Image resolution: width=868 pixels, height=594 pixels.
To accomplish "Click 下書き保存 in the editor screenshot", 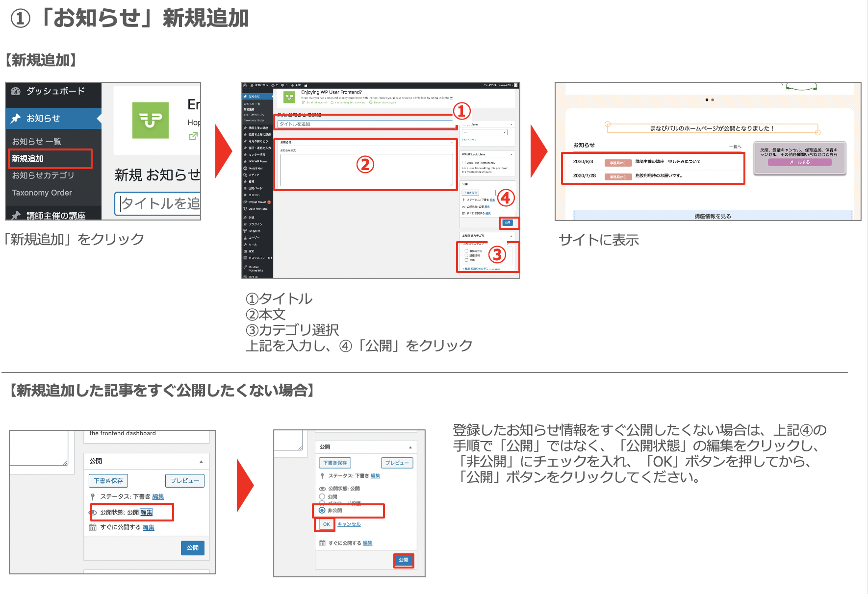I will click(470, 193).
